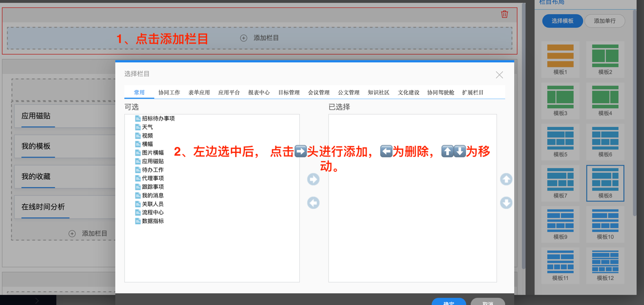Click the red trash delete icon
Image resolution: width=644 pixels, height=305 pixels.
coord(505,14)
